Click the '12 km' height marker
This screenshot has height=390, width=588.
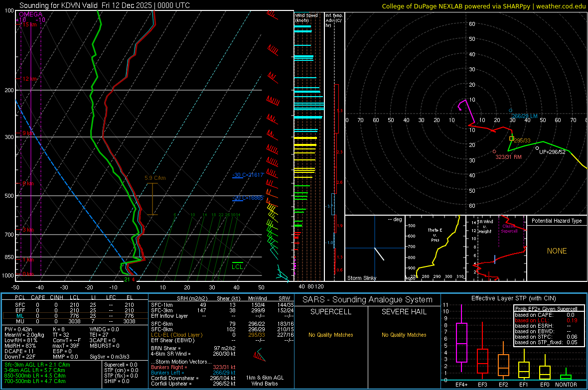click(29, 79)
